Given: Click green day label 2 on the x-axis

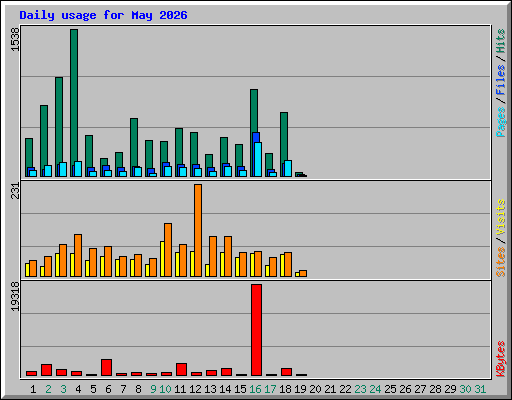Looking at the screenshot, I should coord(48,389).
